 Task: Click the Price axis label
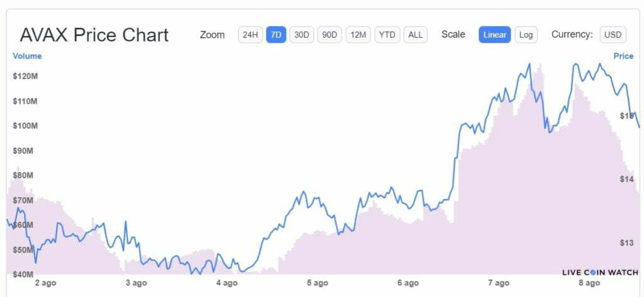tap(623, 56)
